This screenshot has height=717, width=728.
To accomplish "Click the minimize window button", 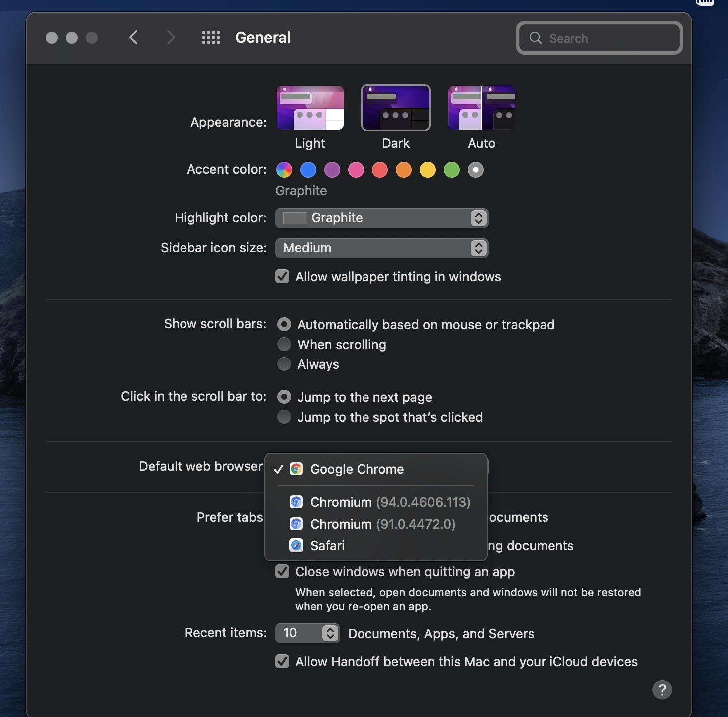I will [x=72, y=38].
